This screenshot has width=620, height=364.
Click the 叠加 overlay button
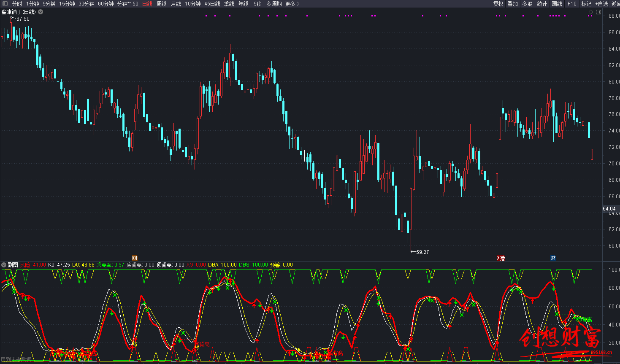pos(513,4)
